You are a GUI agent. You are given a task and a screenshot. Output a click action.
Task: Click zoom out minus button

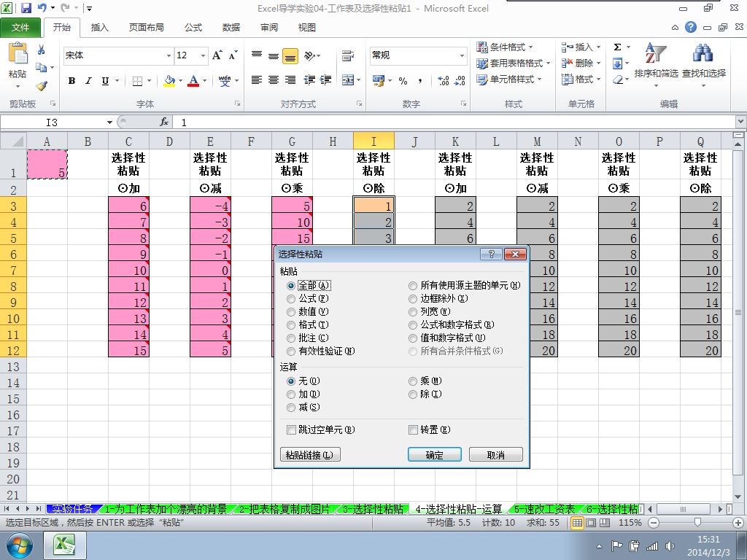pos(654,523)
